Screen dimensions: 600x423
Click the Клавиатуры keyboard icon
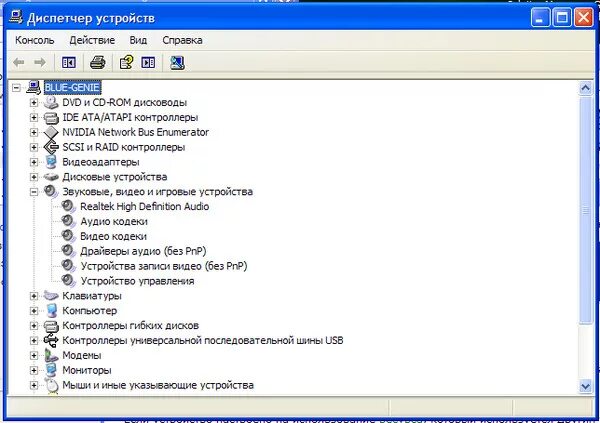tap(51, 296)
